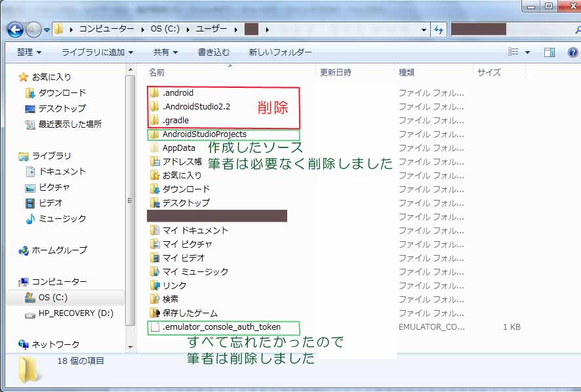The image size is (581, 392).
Task: Select the ダウンロード folder icon in the file list
Action: [x=155, y=189]
